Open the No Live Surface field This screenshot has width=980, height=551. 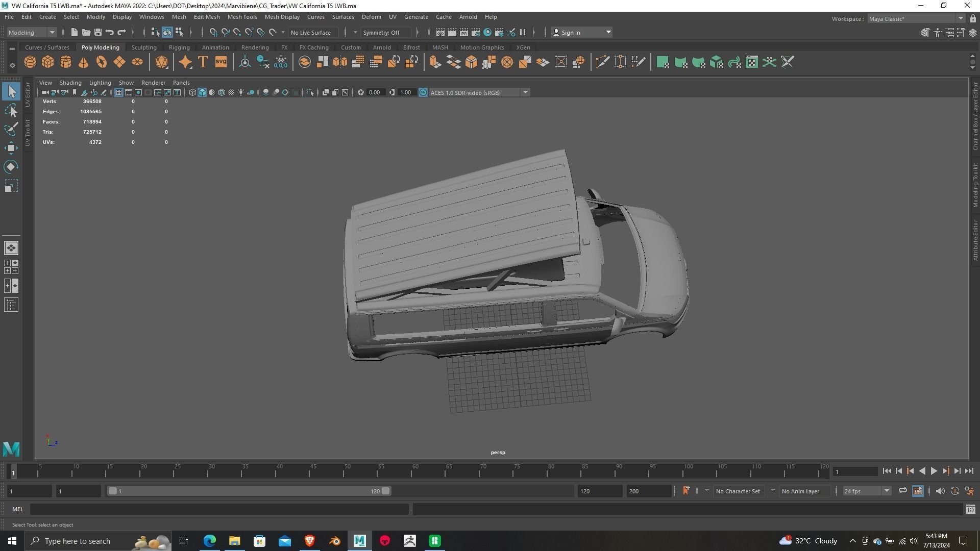point(314,32)
